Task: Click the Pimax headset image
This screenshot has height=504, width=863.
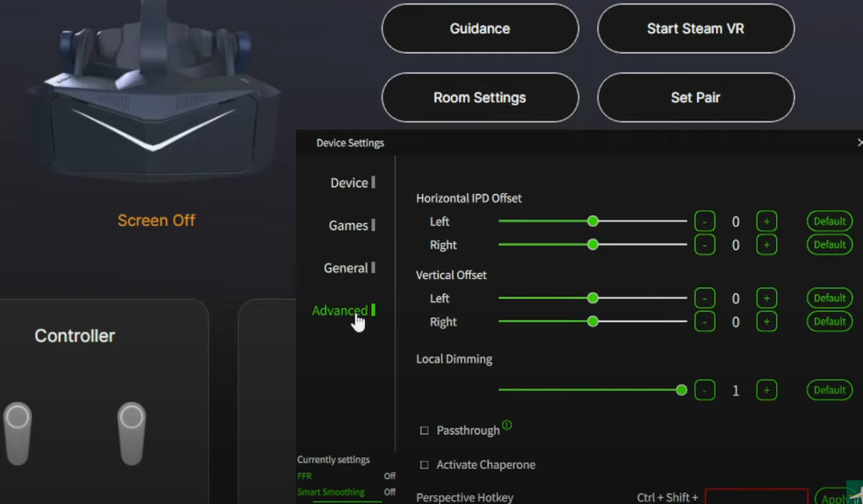Action: click(x=153, y=93)
